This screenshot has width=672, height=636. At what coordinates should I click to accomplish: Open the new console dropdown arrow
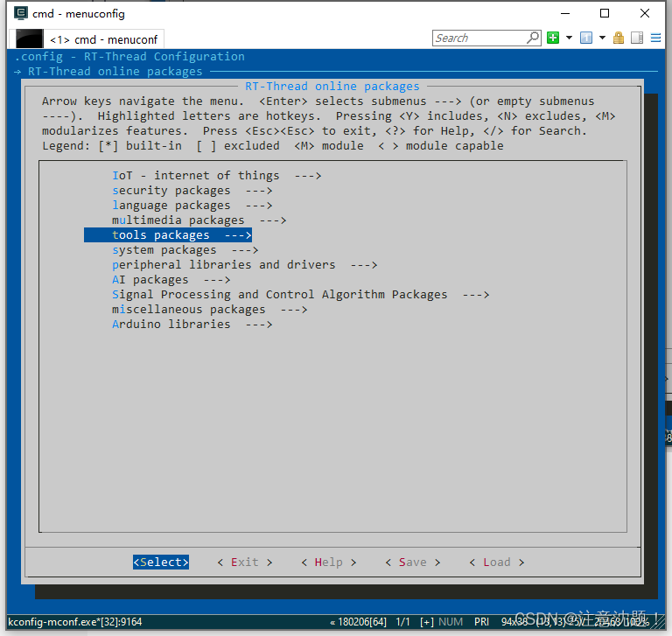click(569, 38)
